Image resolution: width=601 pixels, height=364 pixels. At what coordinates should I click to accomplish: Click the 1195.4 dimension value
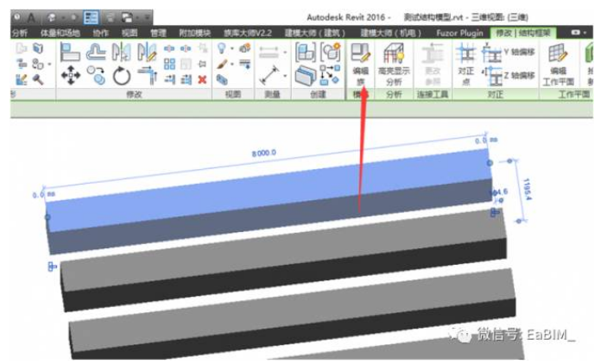(528, 189)
